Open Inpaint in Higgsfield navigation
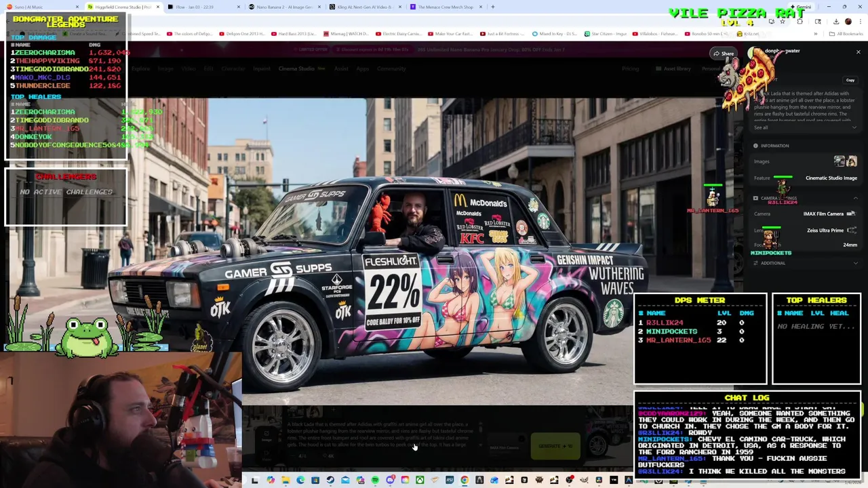868x488 pixels. click(262, 68)
